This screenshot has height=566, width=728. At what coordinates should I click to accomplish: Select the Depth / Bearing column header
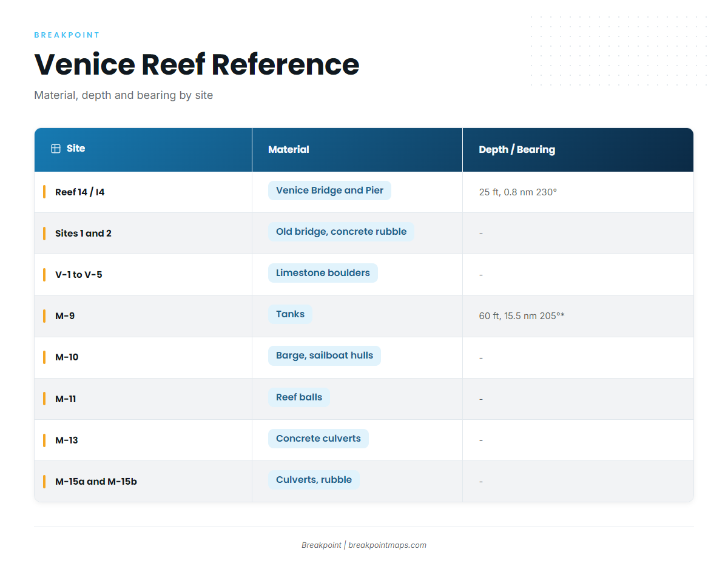coord(578,149)
